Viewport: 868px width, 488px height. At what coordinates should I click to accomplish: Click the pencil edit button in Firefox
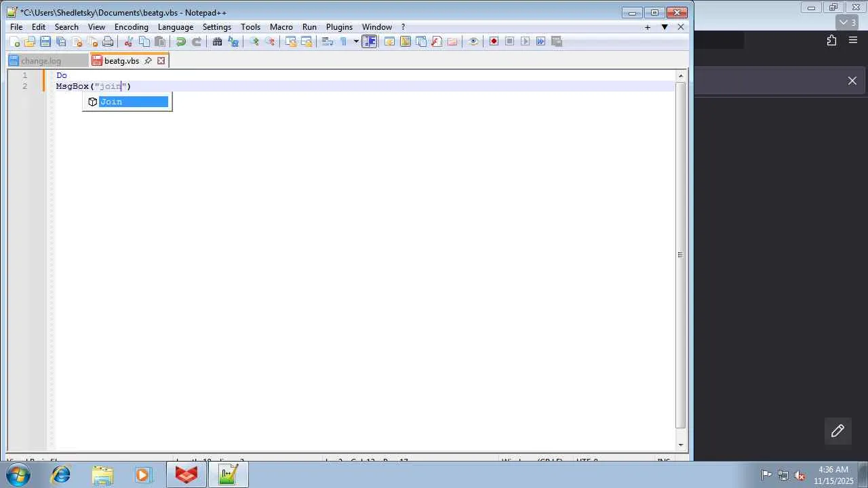(x=837, y=431)
